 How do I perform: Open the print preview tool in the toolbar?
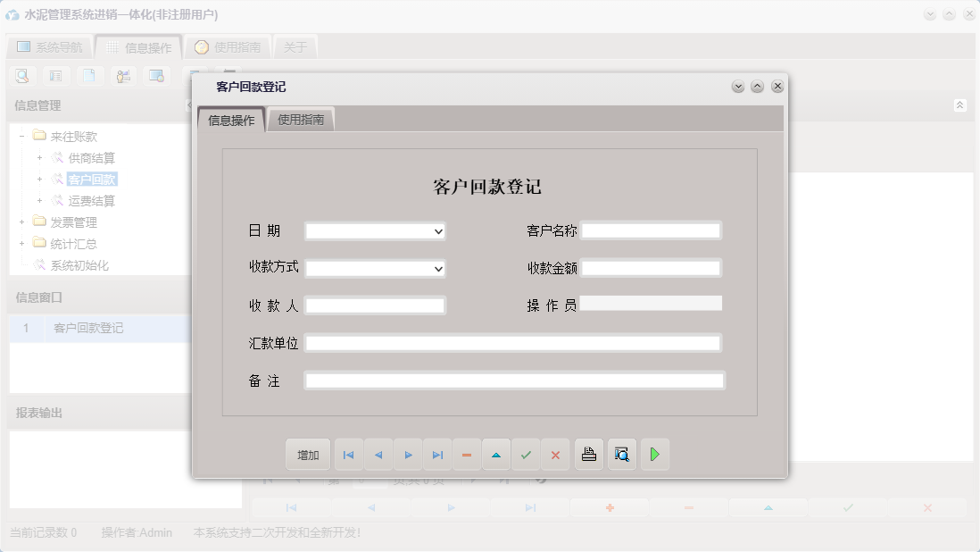click(x=622, y=454)
